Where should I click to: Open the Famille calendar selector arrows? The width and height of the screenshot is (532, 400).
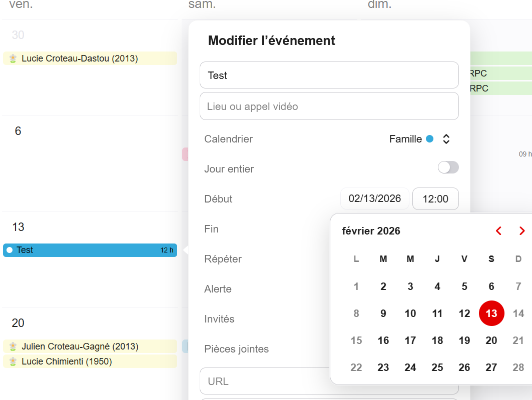tap(446, 139)
